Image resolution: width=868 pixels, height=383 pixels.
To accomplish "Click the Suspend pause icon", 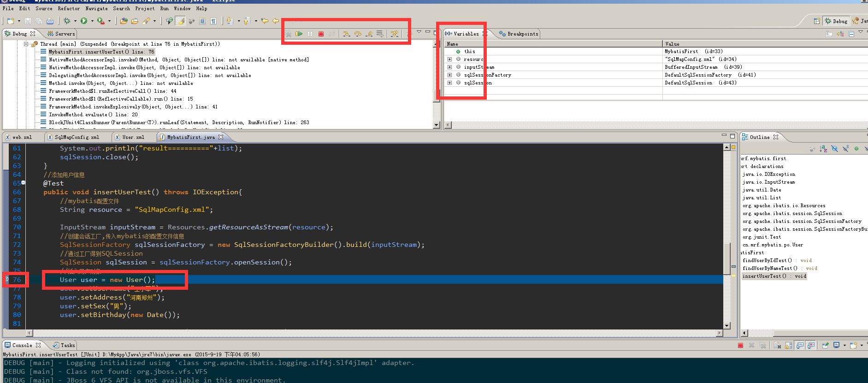I will coord(310,34).
